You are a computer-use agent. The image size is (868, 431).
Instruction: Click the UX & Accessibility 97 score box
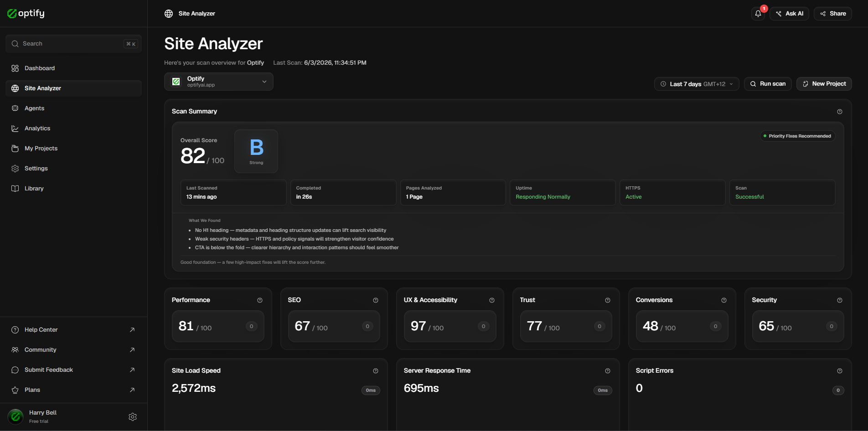[x=450, y=326]
